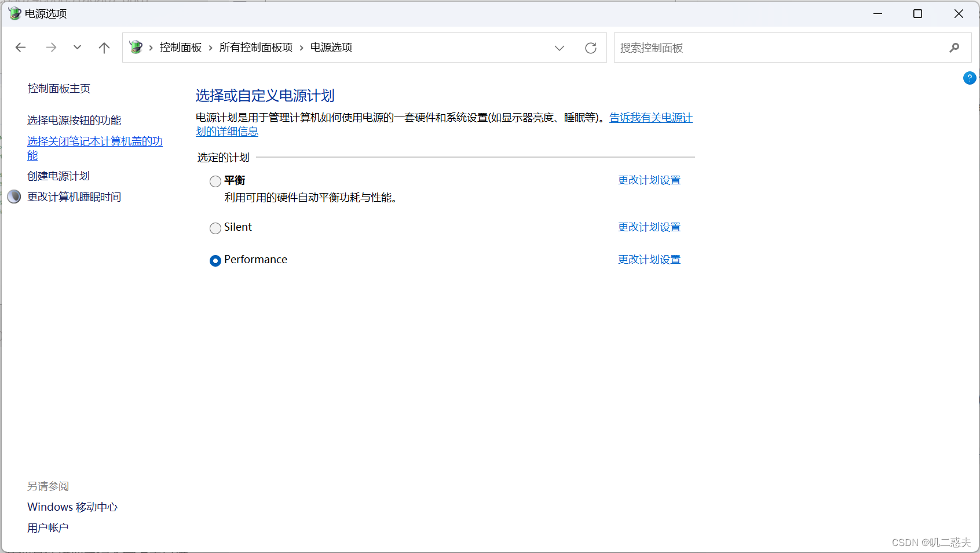Open address bar history dropdown
Viewport: 980px width, 553px height.
point(560,48)
